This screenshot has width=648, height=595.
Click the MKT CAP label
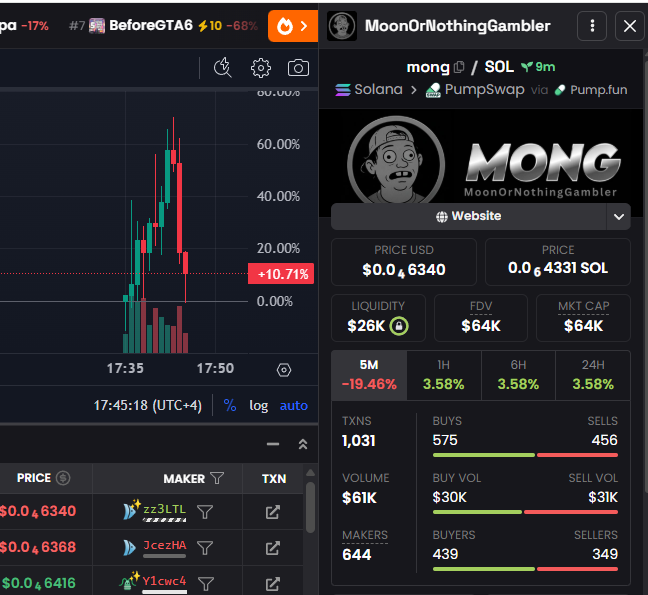click(x=583, y=306)
